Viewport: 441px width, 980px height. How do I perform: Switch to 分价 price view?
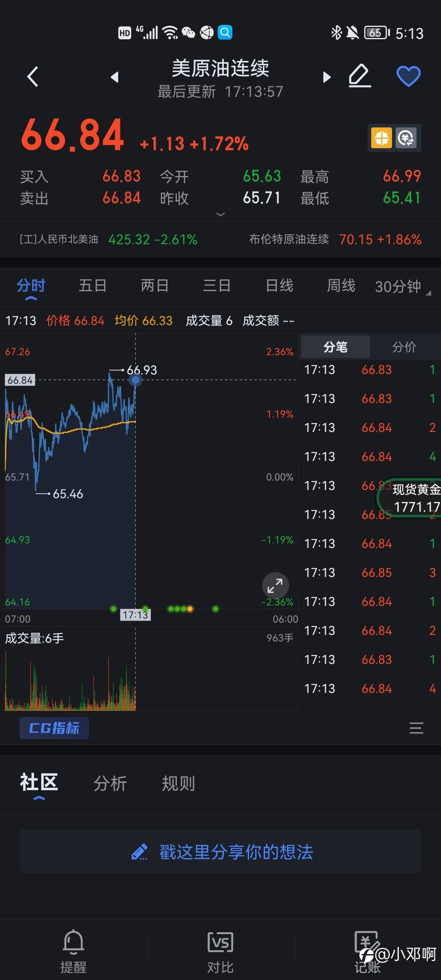(x=404, y=347)
